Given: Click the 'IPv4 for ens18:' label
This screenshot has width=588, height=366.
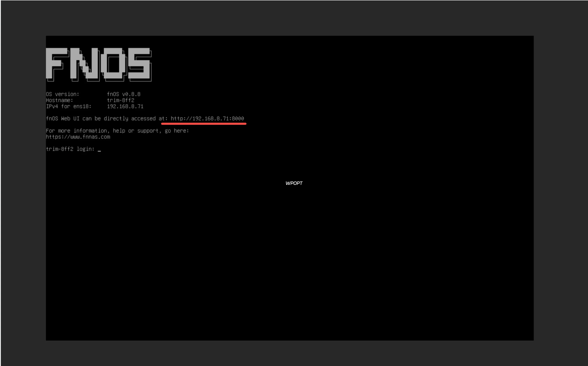Looking at the screenshot, I should click(x=69, y=106).
